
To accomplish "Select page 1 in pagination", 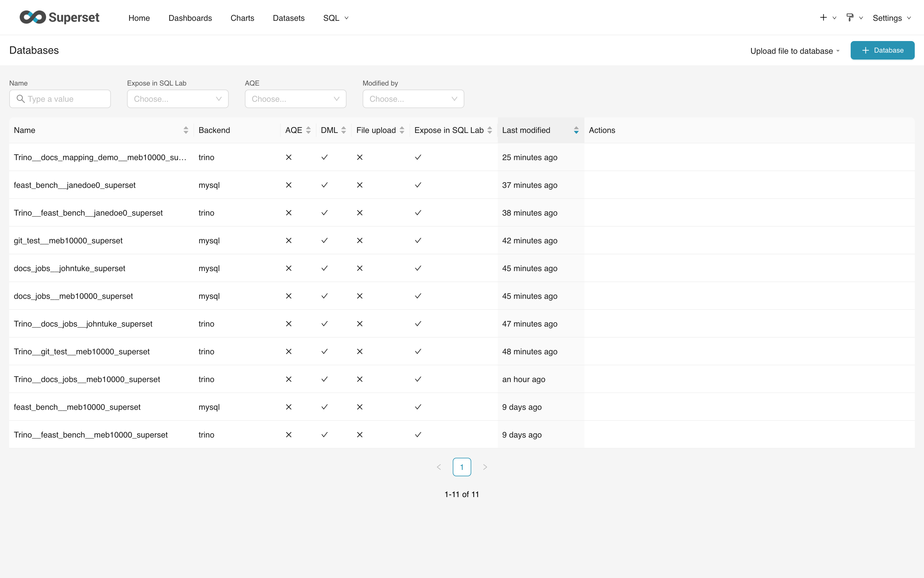I will pos(462,467).
